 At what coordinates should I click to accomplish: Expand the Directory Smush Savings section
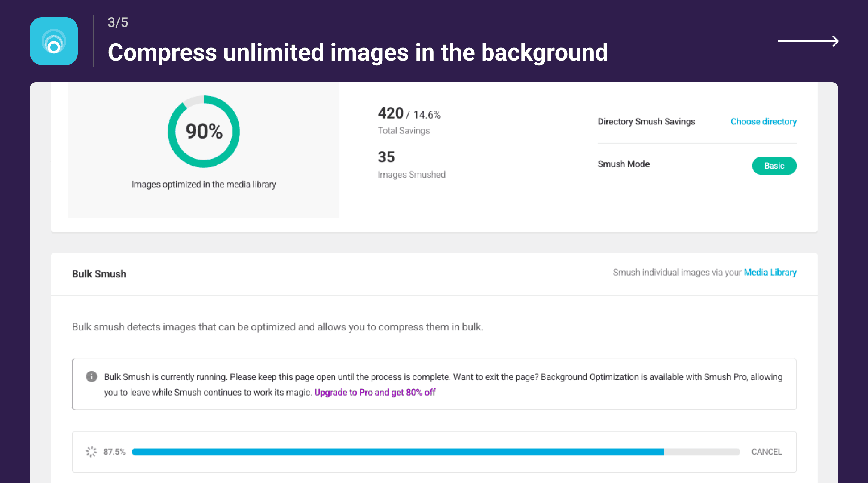pos(646,121)
